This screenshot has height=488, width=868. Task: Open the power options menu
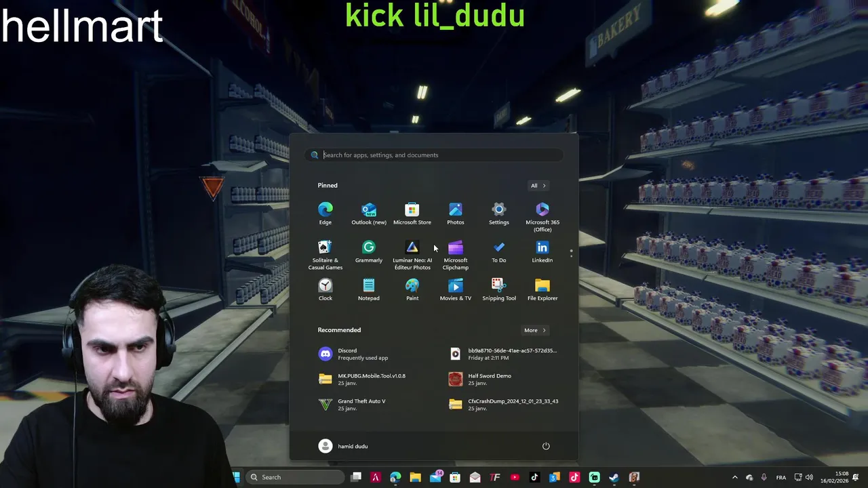click(x=546, y=446)
